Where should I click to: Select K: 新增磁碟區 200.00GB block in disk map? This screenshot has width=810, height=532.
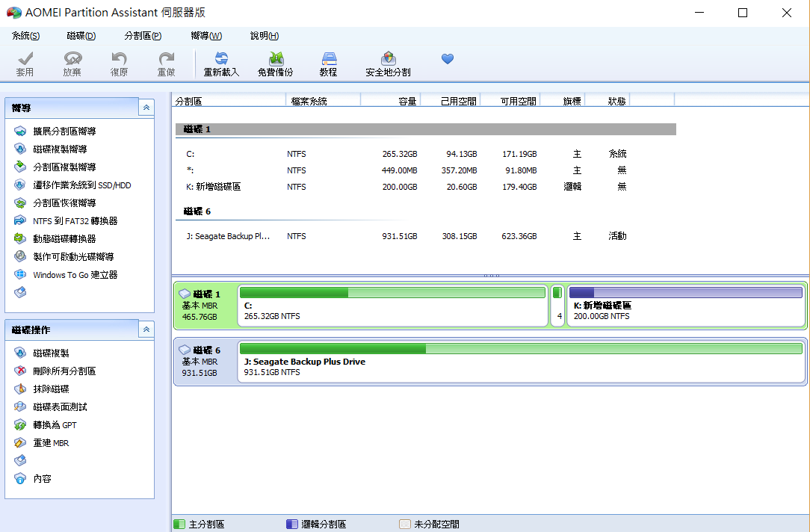(685, 306)
